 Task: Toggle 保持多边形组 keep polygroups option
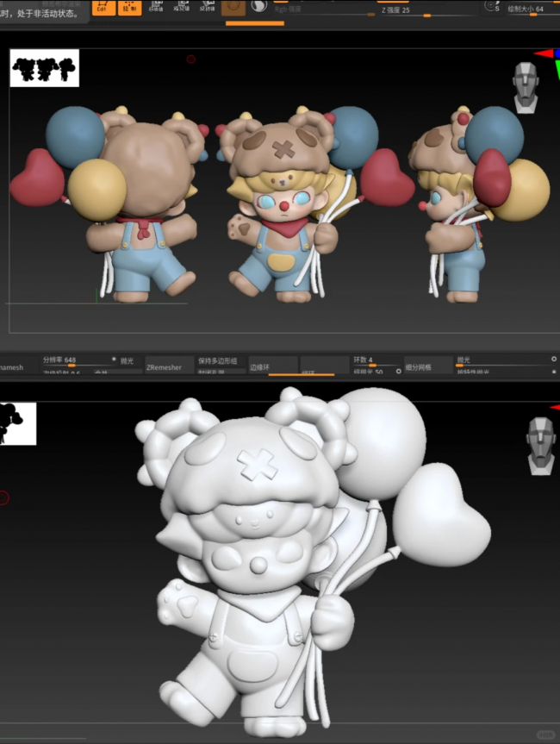pyautogui.click(x=217, y=360)
